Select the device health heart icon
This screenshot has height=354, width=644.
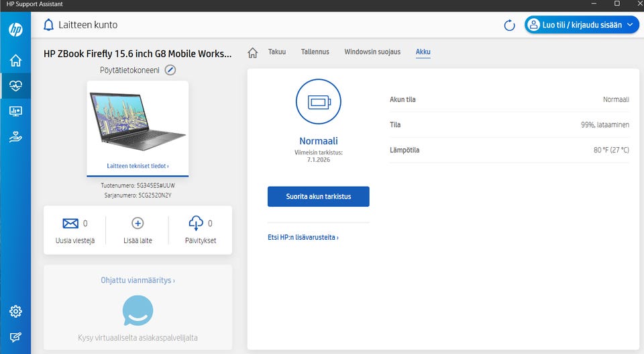15,85
